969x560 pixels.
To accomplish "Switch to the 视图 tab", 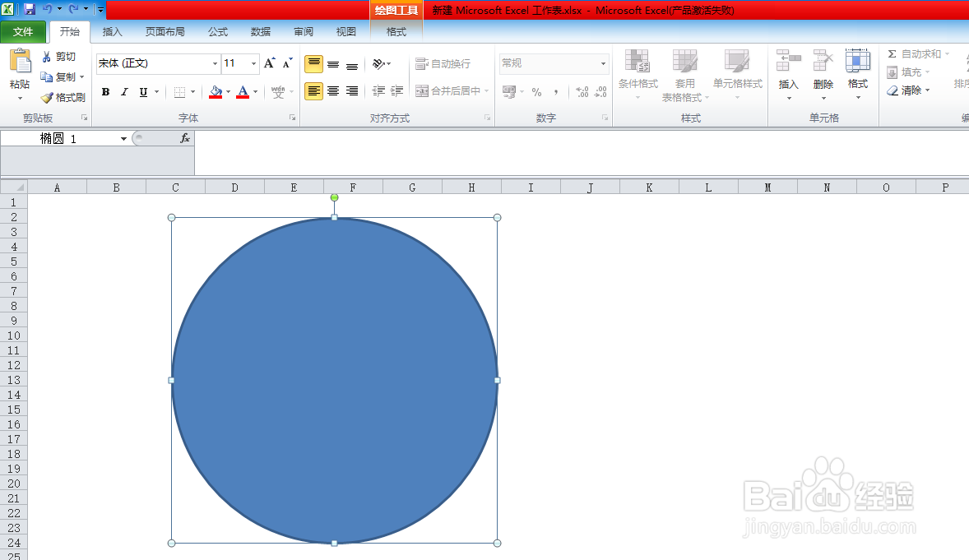I will (345, 31).
